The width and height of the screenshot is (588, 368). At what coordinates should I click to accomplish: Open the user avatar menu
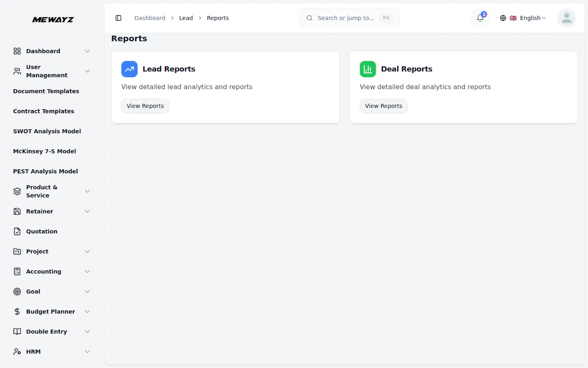566,18
